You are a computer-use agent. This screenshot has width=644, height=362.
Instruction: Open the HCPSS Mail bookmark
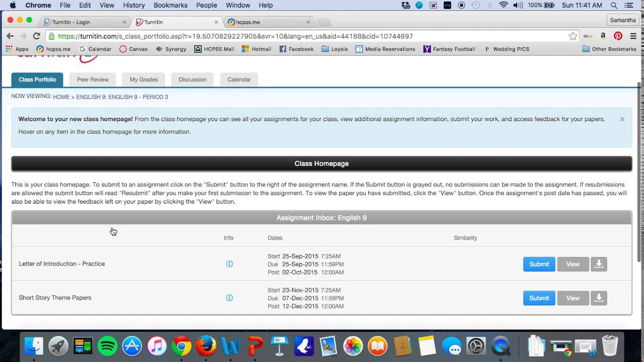(x=214, y=49)
